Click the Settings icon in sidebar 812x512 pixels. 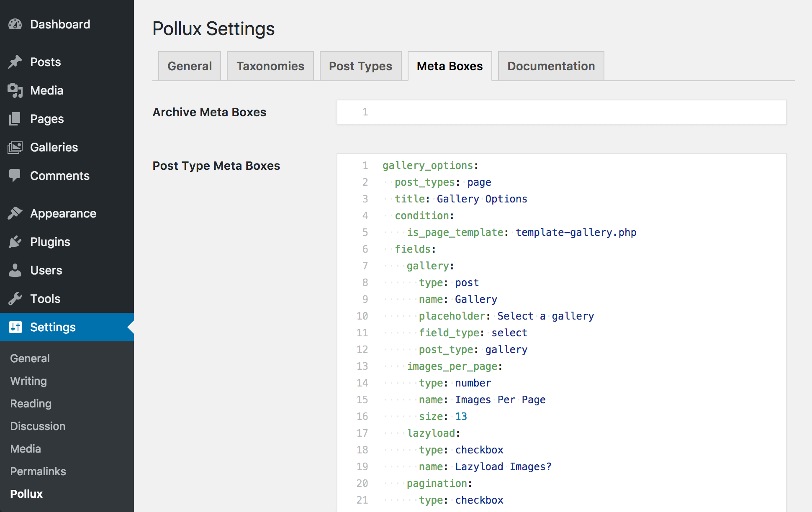click(x=15, y=326)
